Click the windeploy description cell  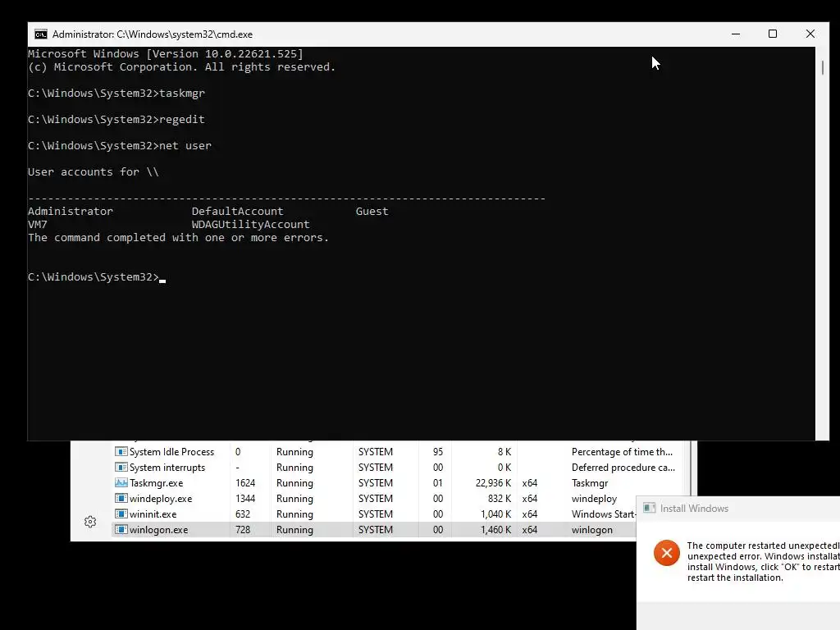point(594,498)
